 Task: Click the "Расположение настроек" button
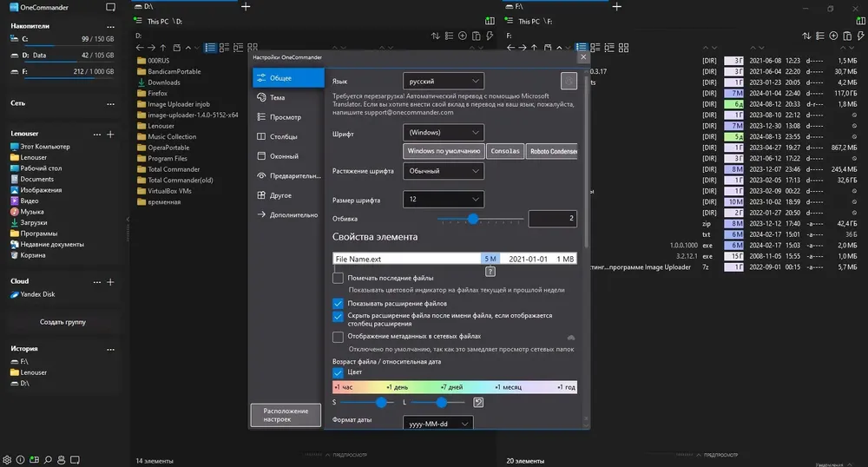(286, 415)
